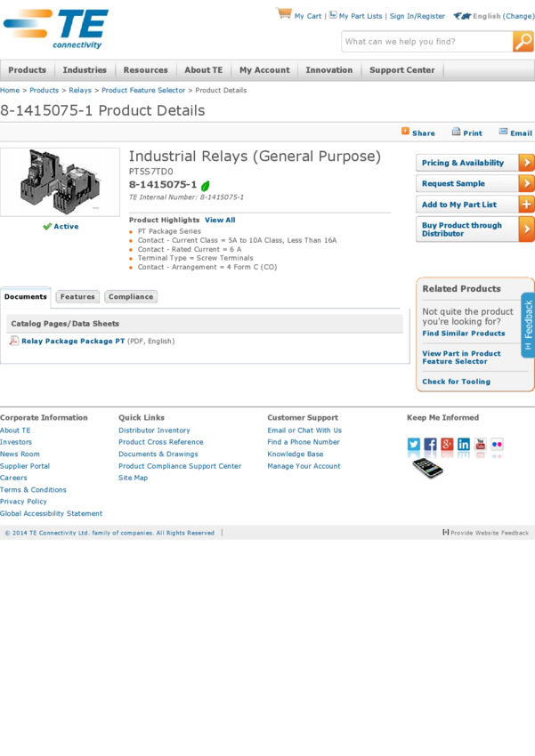
Task: Open the Twitter social icon
Action: click(x=414, y=444)
